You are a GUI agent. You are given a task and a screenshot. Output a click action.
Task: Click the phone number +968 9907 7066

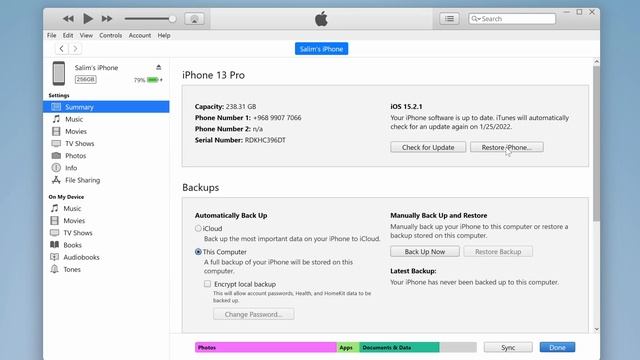(x=277, y=118)
